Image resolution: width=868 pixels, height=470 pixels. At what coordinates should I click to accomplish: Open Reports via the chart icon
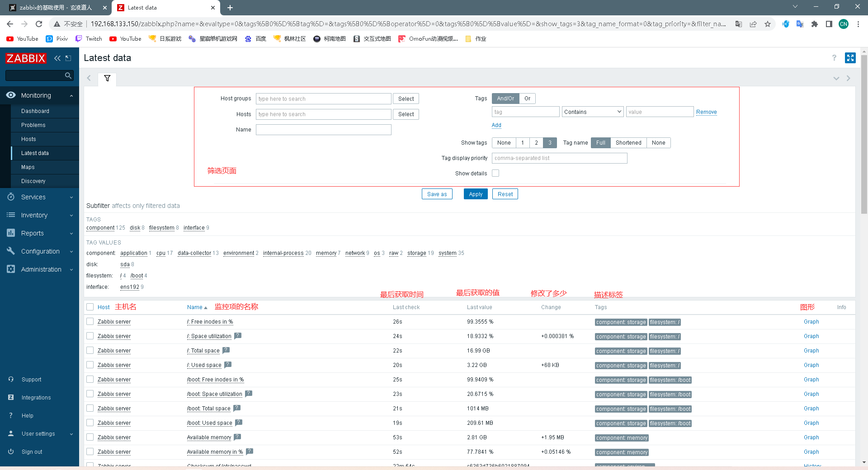[11, 233]
